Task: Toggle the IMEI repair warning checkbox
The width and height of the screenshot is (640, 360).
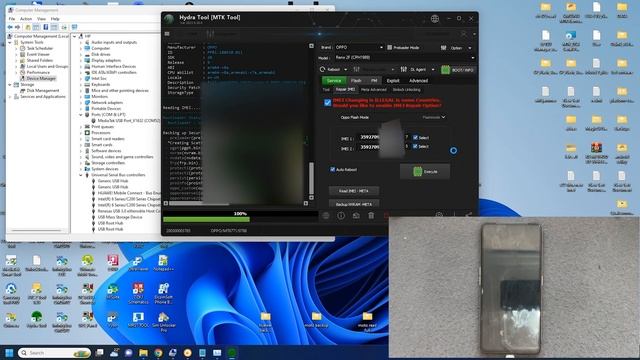Action: (327, 102)
